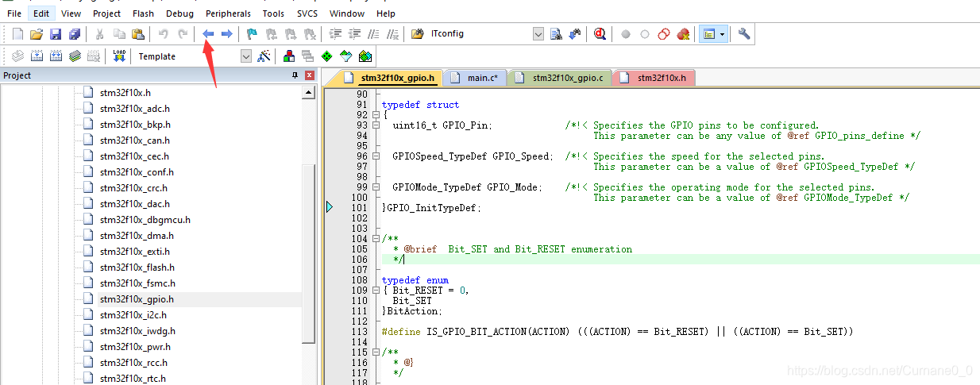Enable or disable breakpoint hollow circle icon
Image resolution: width=980 pixels, height=385 pixels.
[x=645, y=34]
